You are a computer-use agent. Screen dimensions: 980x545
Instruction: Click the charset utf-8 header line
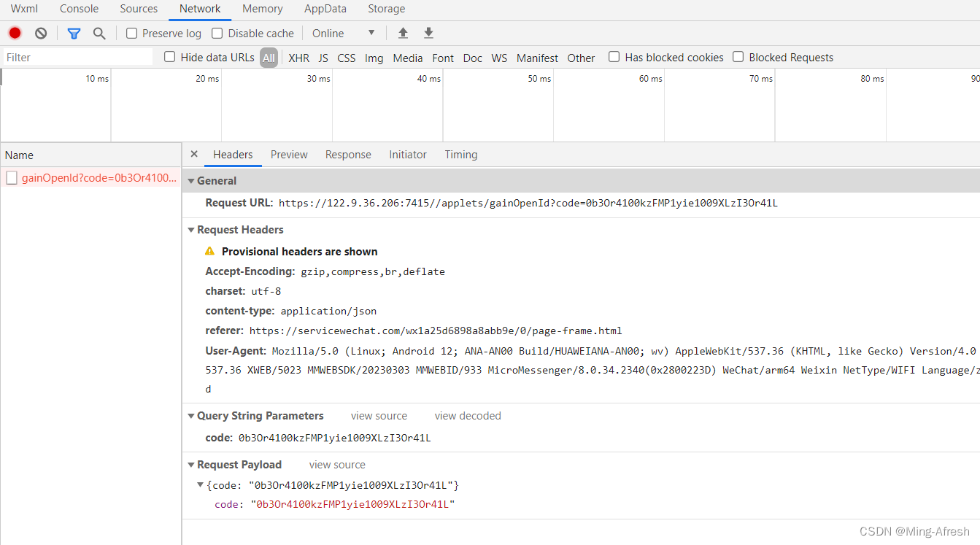tap(243, 291)
